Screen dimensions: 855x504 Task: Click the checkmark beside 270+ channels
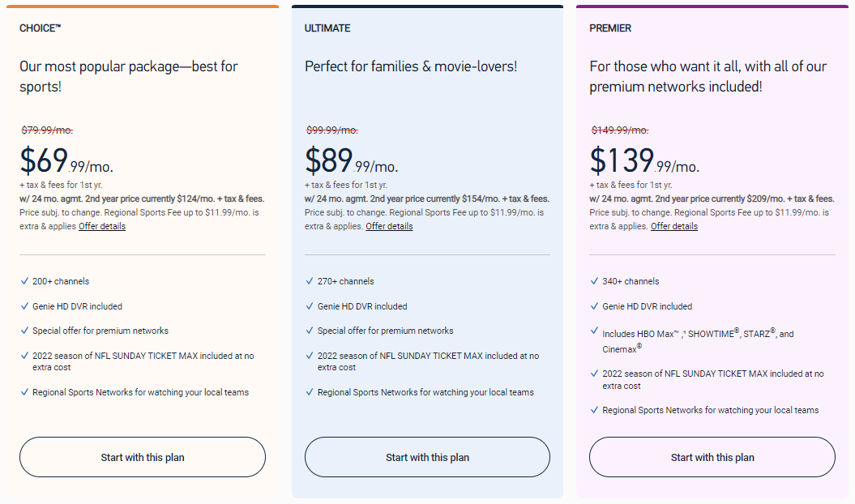tap(310, 281)
